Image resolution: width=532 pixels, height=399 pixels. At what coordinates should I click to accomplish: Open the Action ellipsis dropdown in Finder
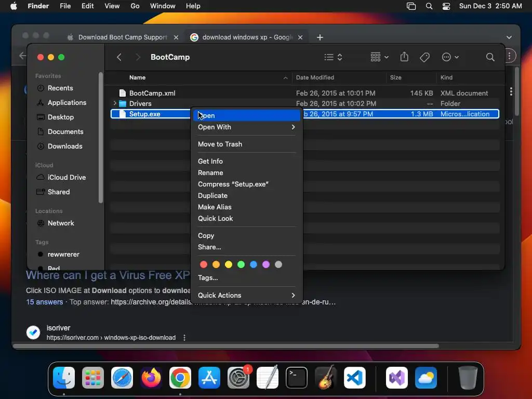point(450,57)
